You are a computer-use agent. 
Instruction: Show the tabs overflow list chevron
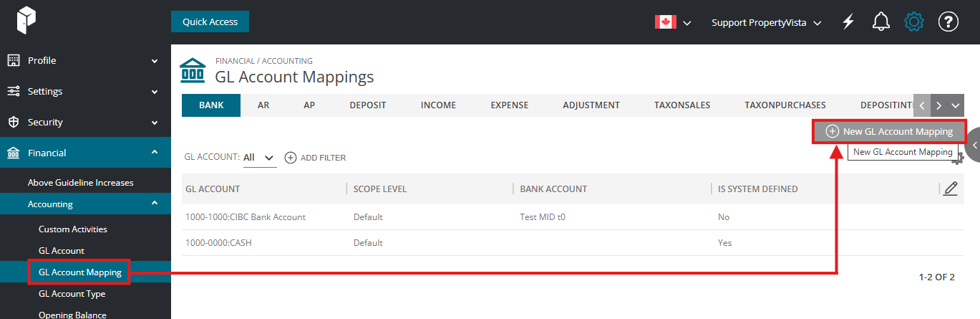tap(956, 105)
